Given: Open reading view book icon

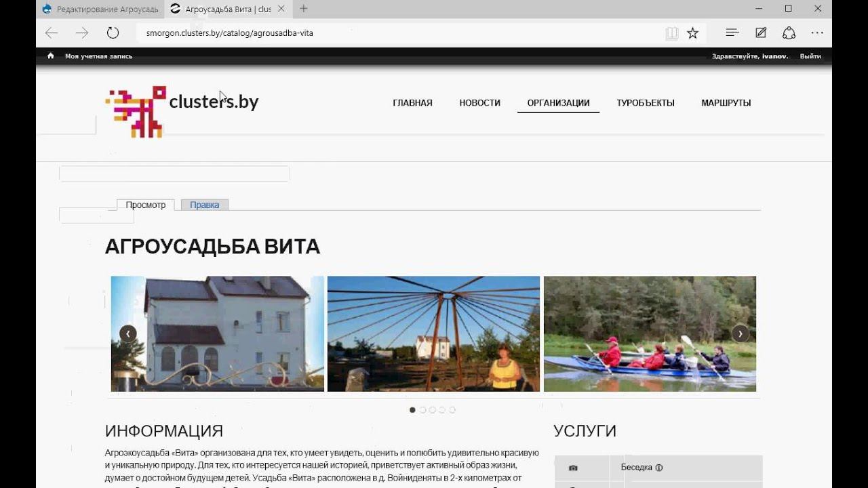Looking at the screenshot, I should tap(671, 33).
